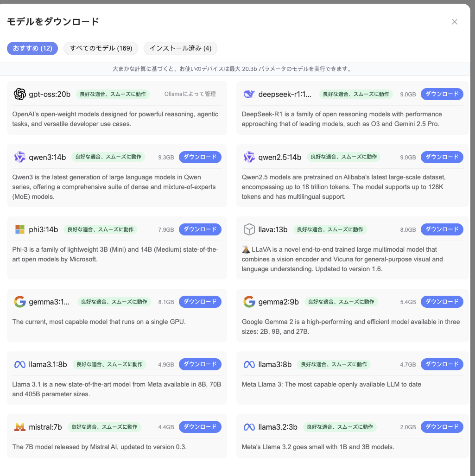Click the phi3:14b model name
This screenshot has height=476, width=475.
[x=44, y=229]
